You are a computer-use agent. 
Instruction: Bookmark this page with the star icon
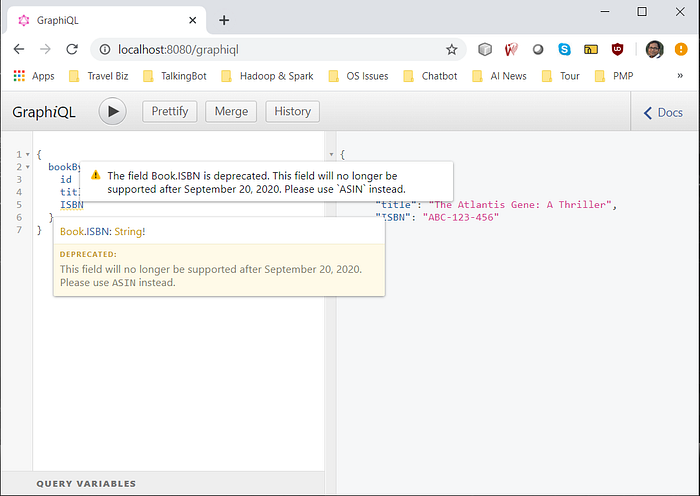coord(452,50)
